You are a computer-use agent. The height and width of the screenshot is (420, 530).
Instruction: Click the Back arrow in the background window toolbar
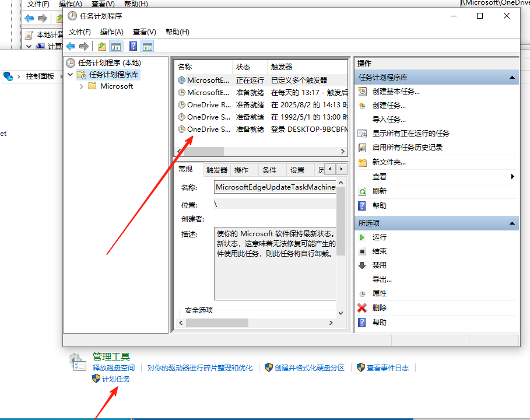pos(29,18)
